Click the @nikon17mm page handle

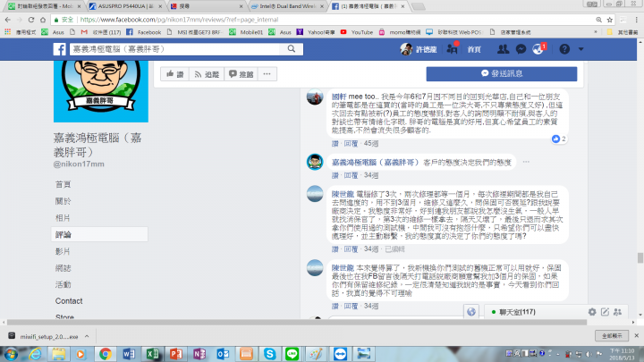point(79,164)
